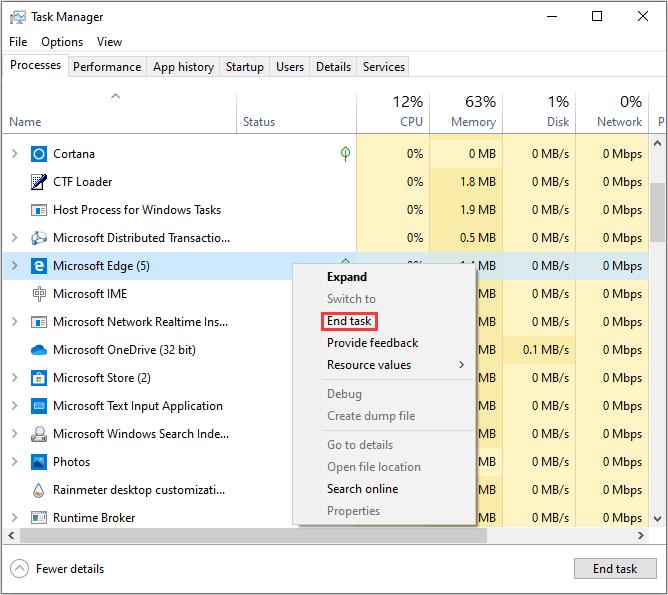This screenshot has height=595, width=668.
Task: Switch to the Startup tab
Action: pyautogui.click(x=245, y=67)
